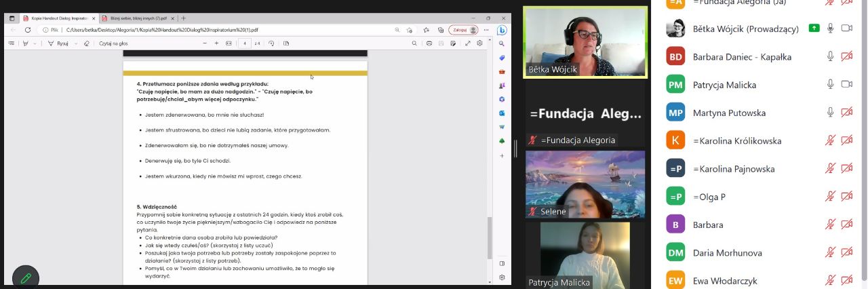Save the PDF as a copy
868x289 pixels.
tap(452, 43)
